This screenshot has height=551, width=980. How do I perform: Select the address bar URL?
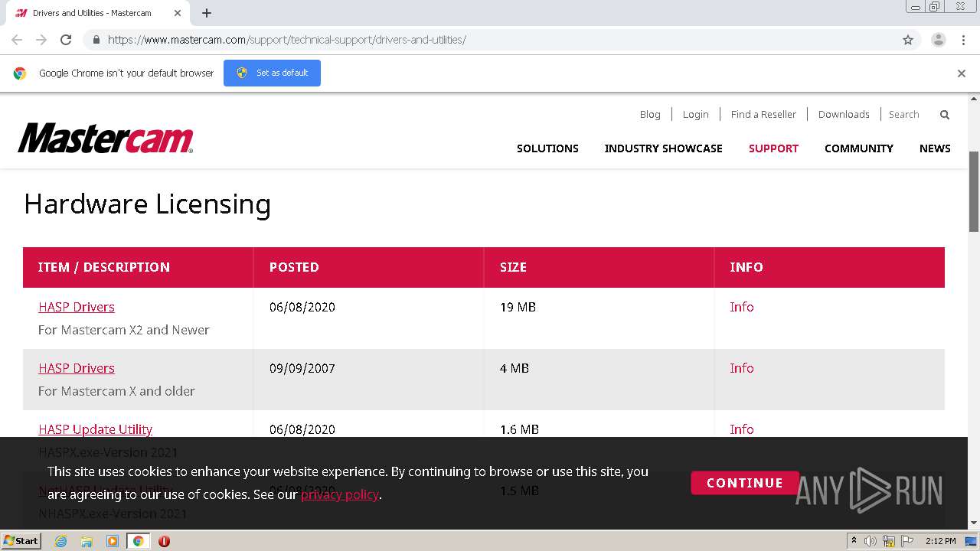pos(287,40)
